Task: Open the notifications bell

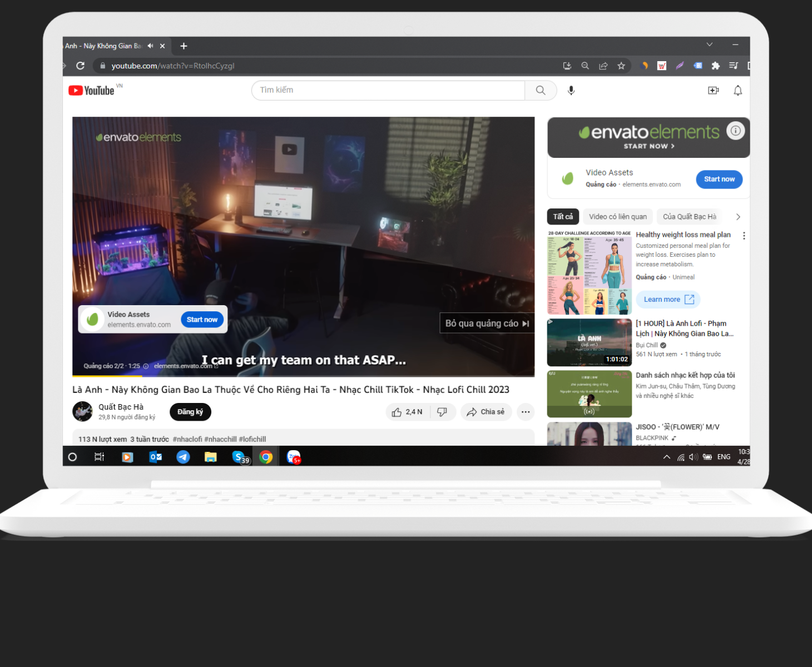Action: [x=737, y=91]
